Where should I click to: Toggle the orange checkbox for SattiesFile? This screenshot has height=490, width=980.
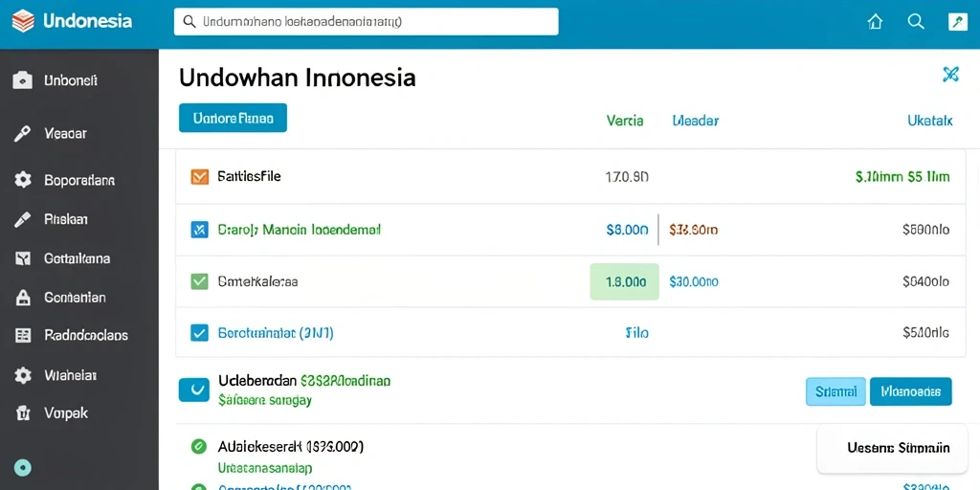pyautogui.click(x=199, y=177)
